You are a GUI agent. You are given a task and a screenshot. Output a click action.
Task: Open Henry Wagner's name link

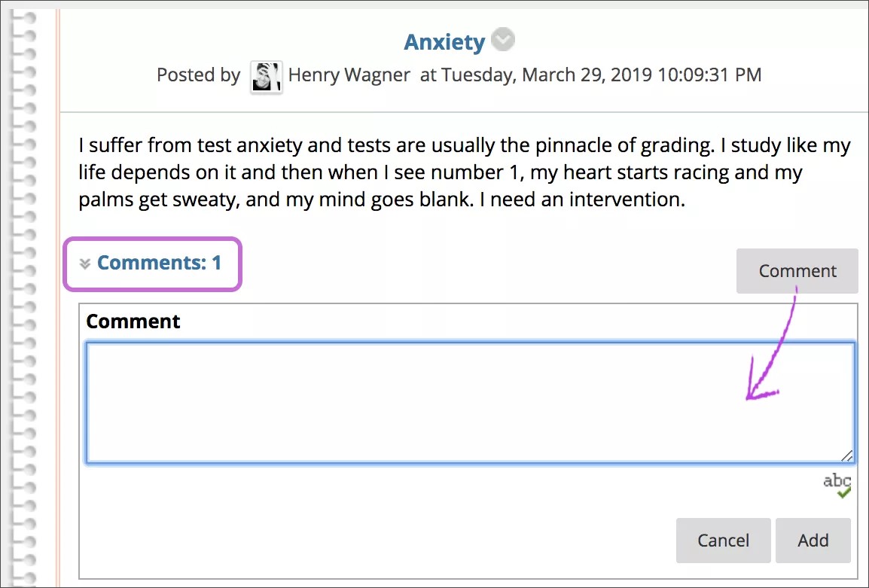[x=349, y=75]
